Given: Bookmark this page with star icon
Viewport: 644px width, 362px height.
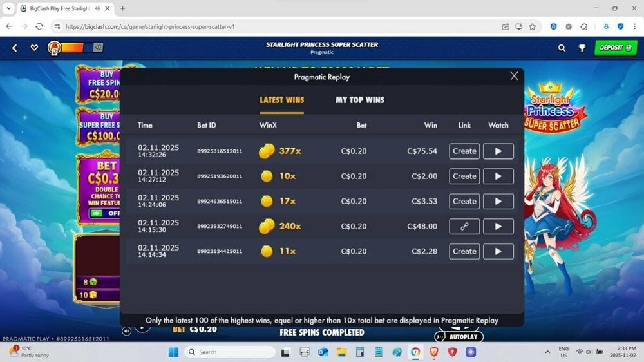Looking at the screenshot, I should (x=533, y=26).
